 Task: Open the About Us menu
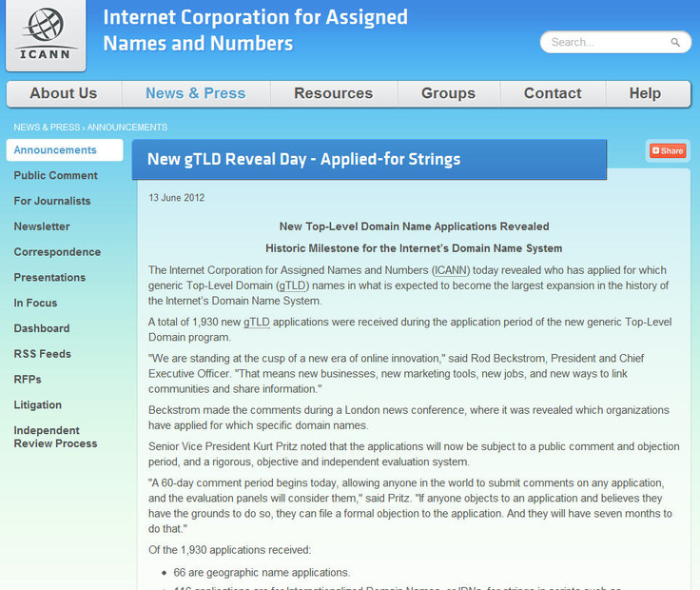pyautogui.click(x=64, y=93)
